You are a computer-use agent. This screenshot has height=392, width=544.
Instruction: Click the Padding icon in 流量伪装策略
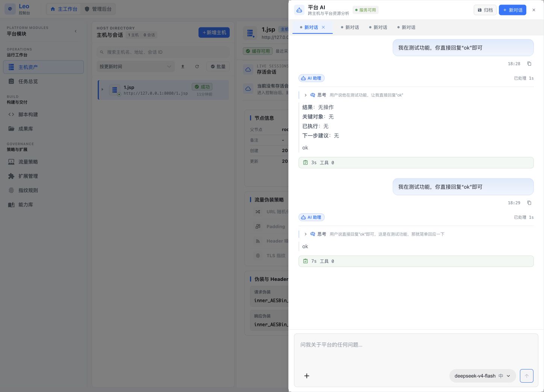[x=258, y=226]
